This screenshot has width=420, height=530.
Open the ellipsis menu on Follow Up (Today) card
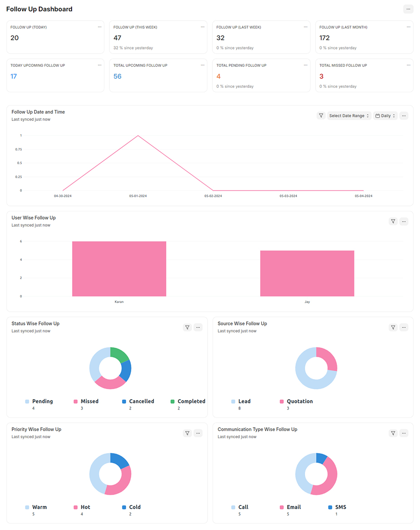click(x=99, y=27)
